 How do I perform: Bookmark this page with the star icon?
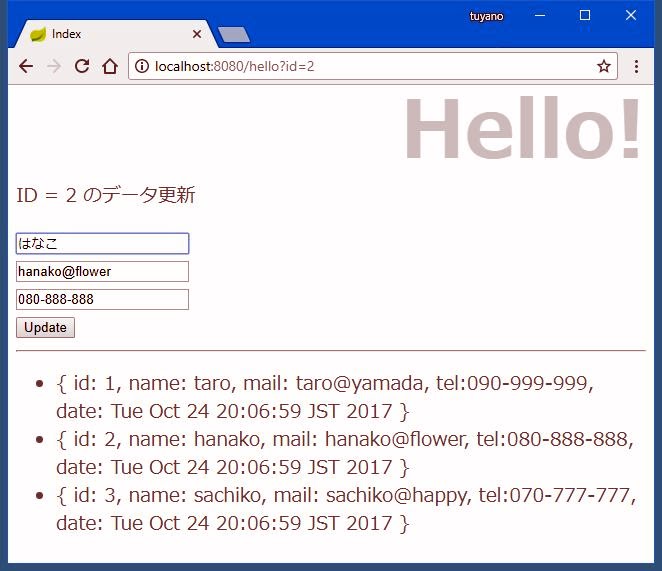603,66
